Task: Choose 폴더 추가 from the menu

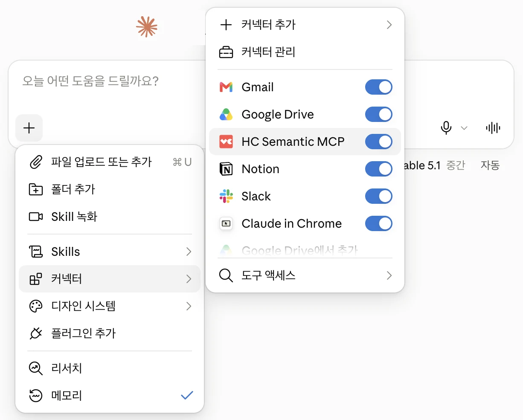Action: [x=110, y=189]
